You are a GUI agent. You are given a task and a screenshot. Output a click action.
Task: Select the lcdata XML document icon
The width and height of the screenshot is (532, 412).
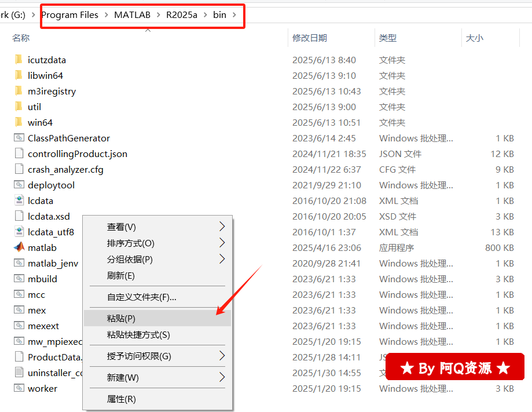click(x=19, y=200)
